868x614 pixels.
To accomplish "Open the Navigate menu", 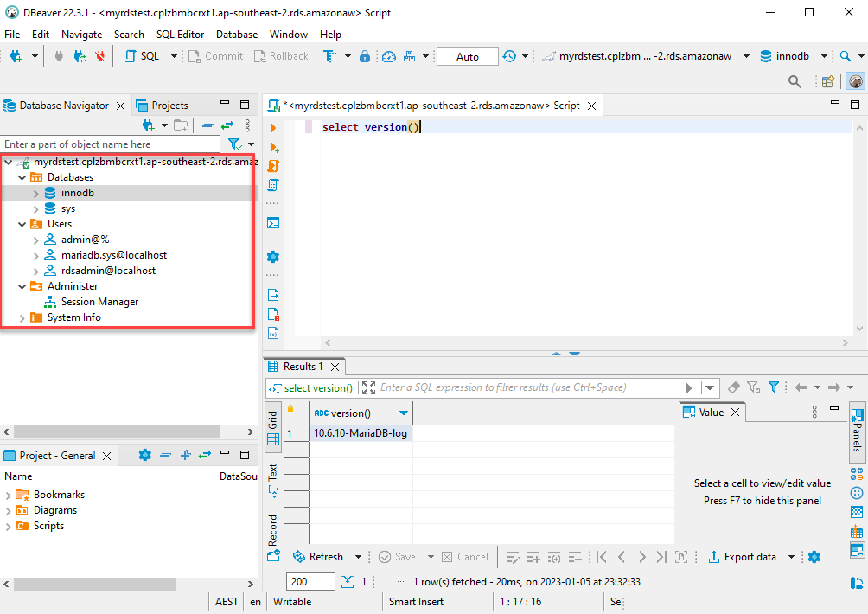I will [81, 35].
